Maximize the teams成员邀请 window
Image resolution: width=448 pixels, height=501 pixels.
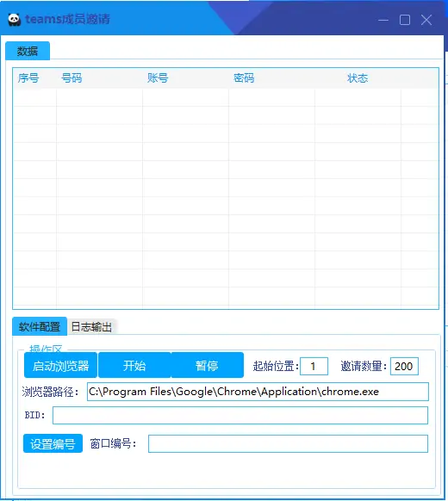pos(405,20)
